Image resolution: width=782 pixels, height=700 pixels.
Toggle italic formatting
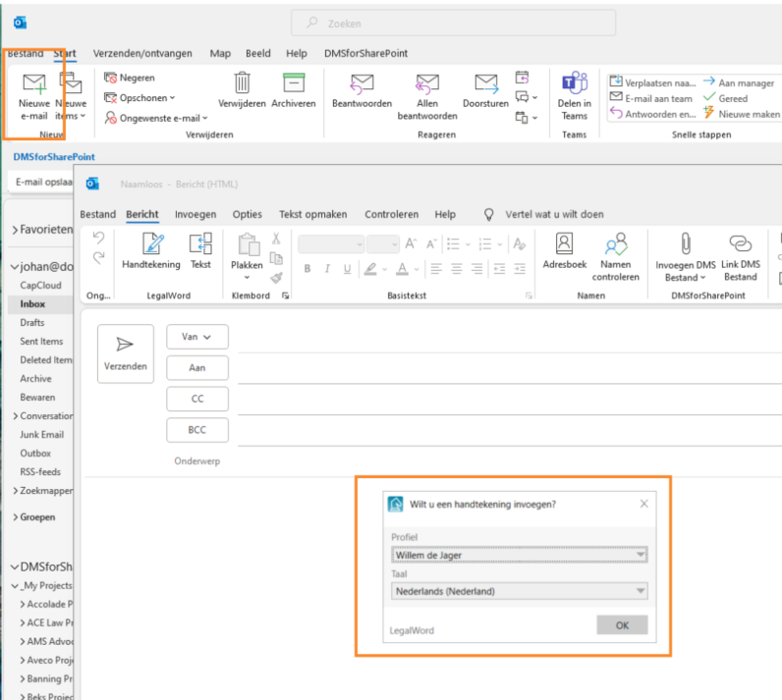pos(327,269)
